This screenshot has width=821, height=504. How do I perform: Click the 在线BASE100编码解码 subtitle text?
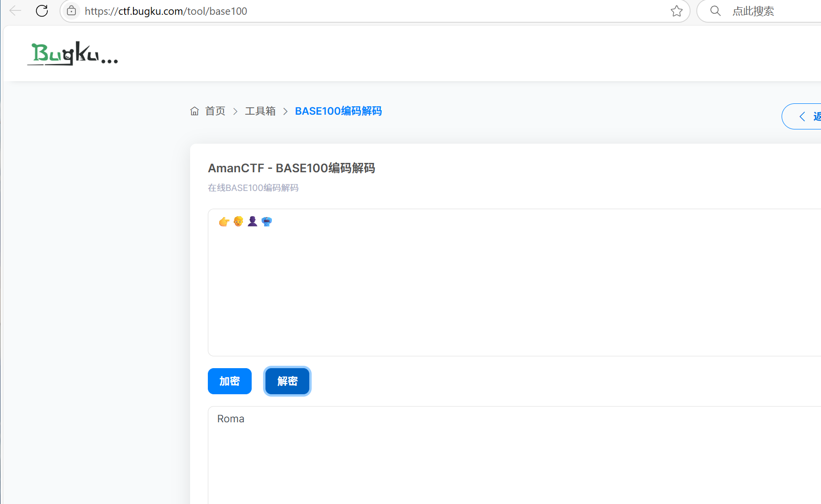coord(253,188)
